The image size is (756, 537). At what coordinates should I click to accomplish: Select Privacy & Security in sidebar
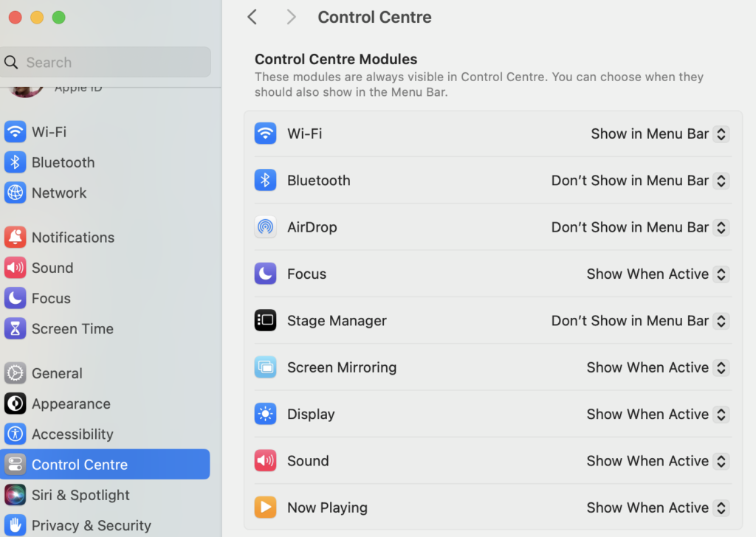coord(91,525)
